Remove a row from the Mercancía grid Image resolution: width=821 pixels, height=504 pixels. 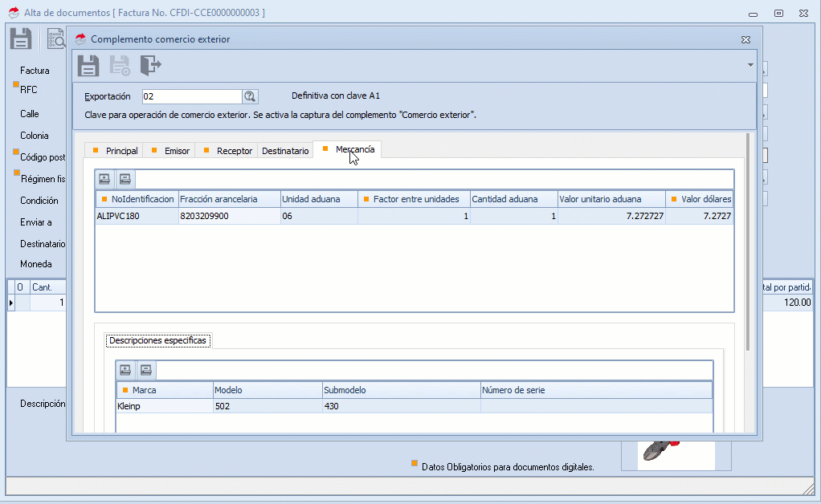[125, 179]
